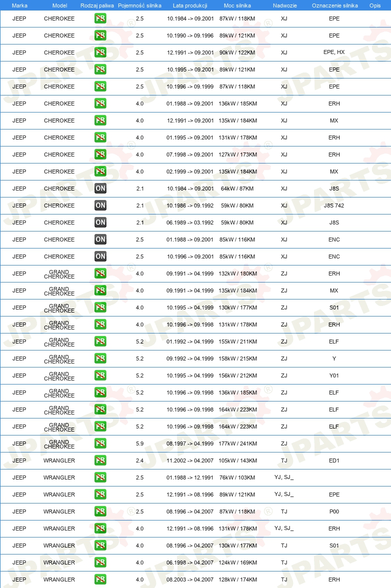Click the 'Marka' column header
391x588 pixels.
click(19, 5)
